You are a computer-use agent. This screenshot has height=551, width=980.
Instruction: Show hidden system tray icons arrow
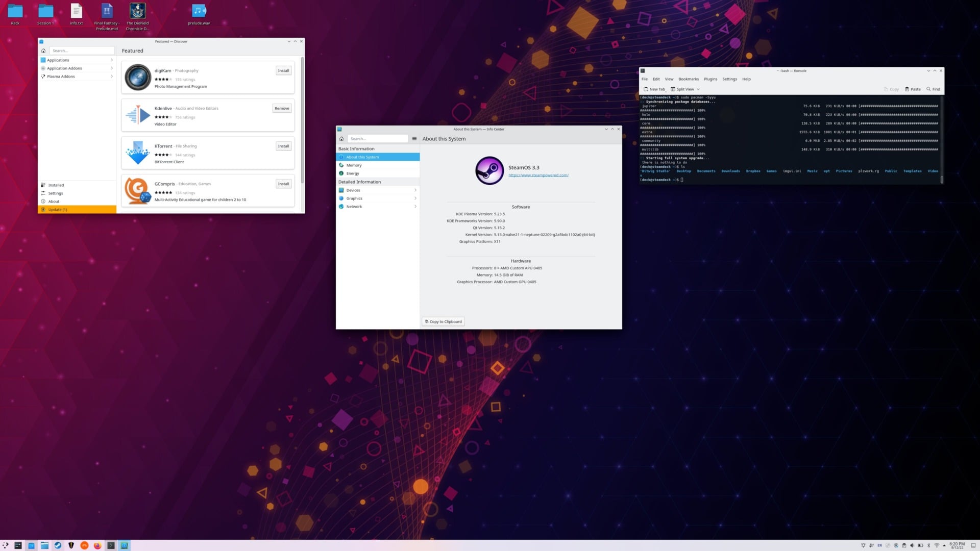point(944,545)
